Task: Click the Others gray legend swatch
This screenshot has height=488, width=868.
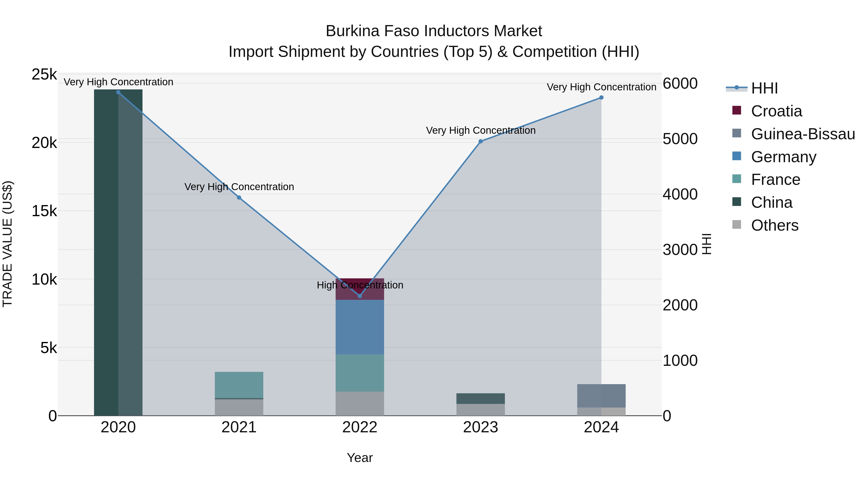Action: point(737,224)
